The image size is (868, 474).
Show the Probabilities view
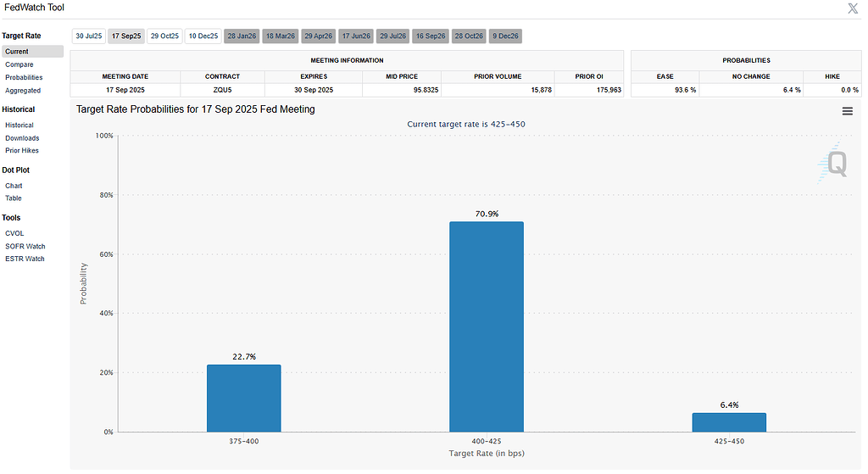pos(24,77)
